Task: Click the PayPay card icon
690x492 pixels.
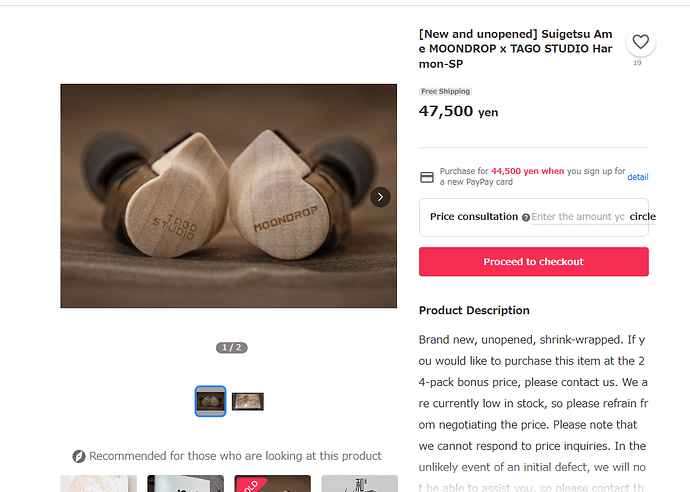Action: pos(426,177)
